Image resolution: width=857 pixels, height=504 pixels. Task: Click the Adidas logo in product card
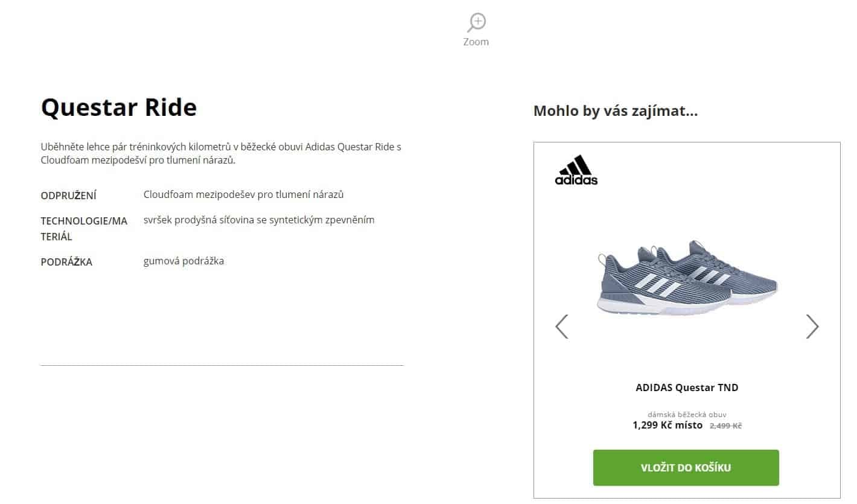pos(576,170)
